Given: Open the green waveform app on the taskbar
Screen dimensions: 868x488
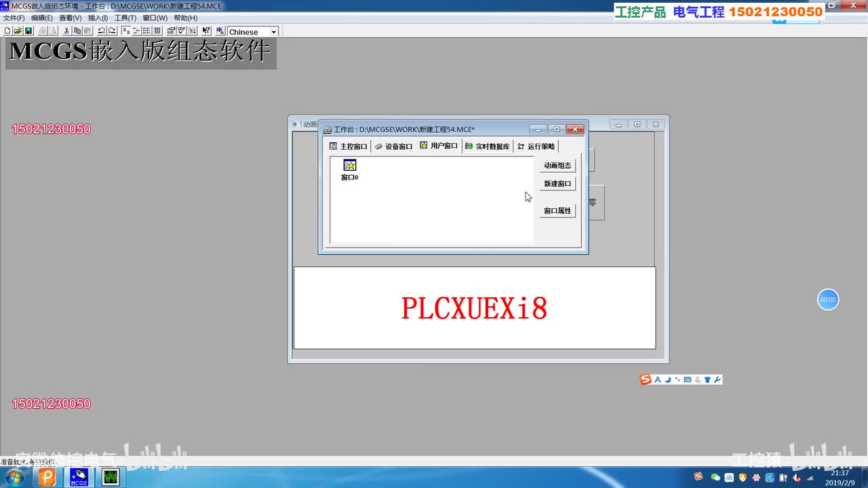Looking at the screenshot, I should (111, 477).
